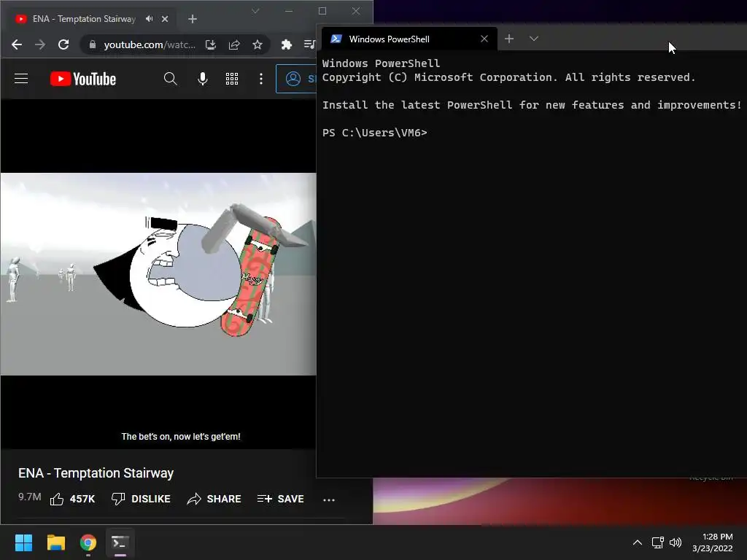Click the YouTube logo
Screen dimensions: 747x560
(83, 79)
